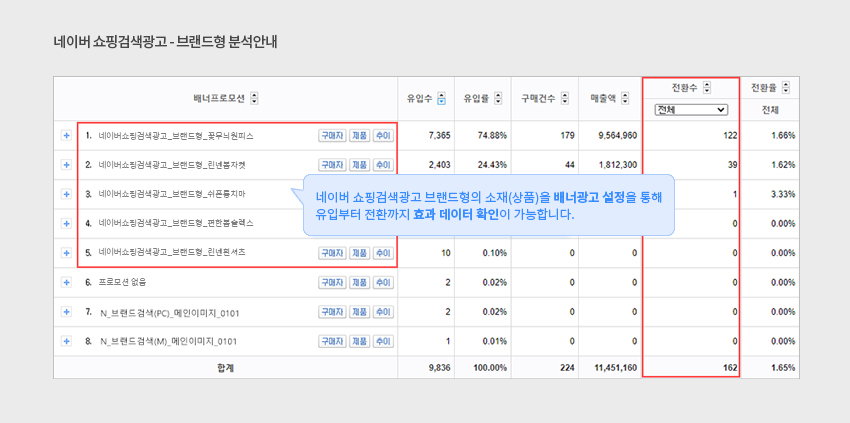This screenshot has width=850, height=423.
Task: Expand row 8 N_브랜드검색(M) plus icon
Action: 66,341
